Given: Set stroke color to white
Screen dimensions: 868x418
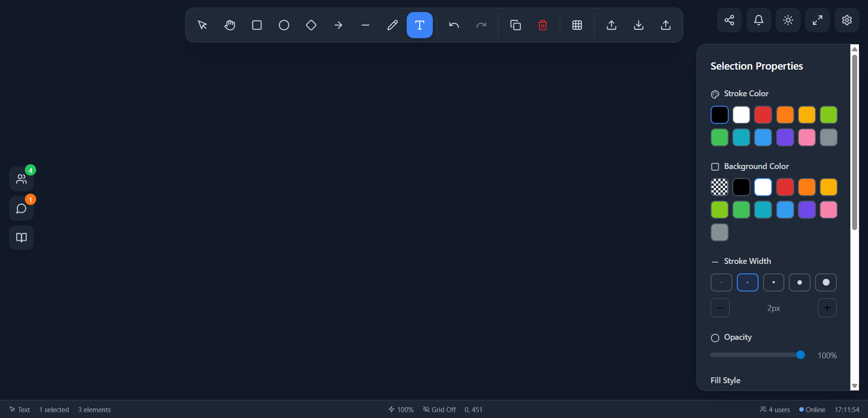Looking at the screenshot, I should coord(741,115).
